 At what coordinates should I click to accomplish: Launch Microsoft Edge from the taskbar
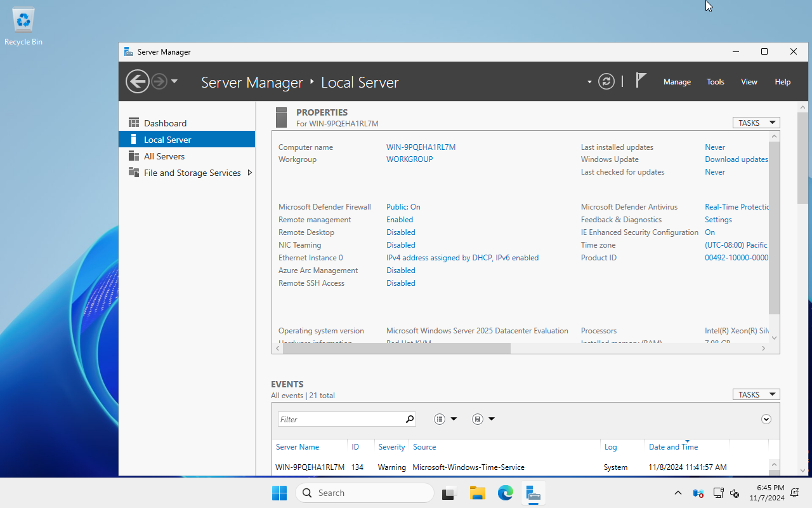(x=506, y=493)
